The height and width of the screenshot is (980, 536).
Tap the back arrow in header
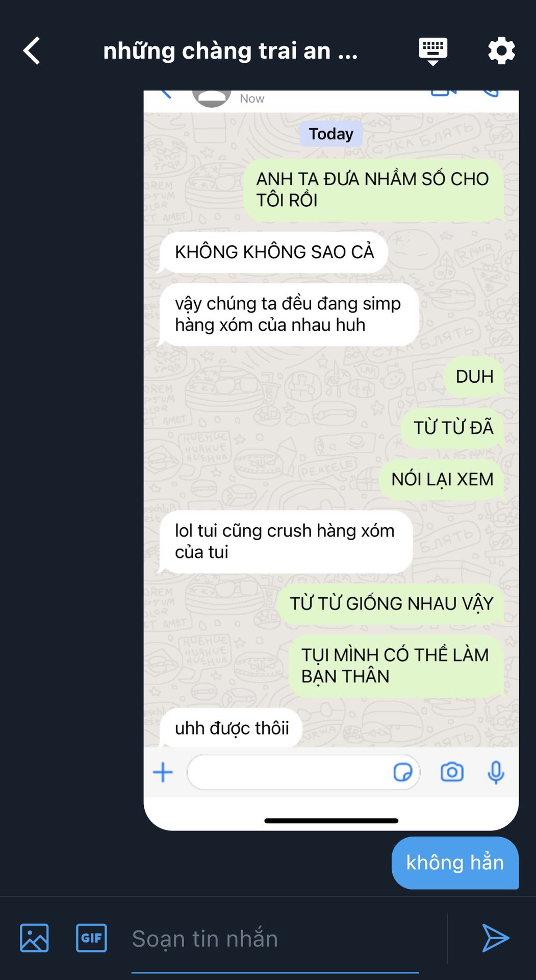[x=32, y=51]
